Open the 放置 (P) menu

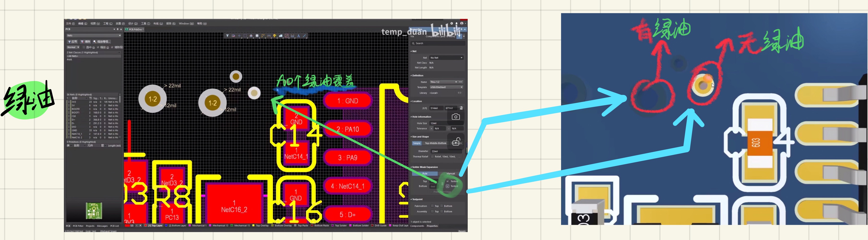point(120,24)
